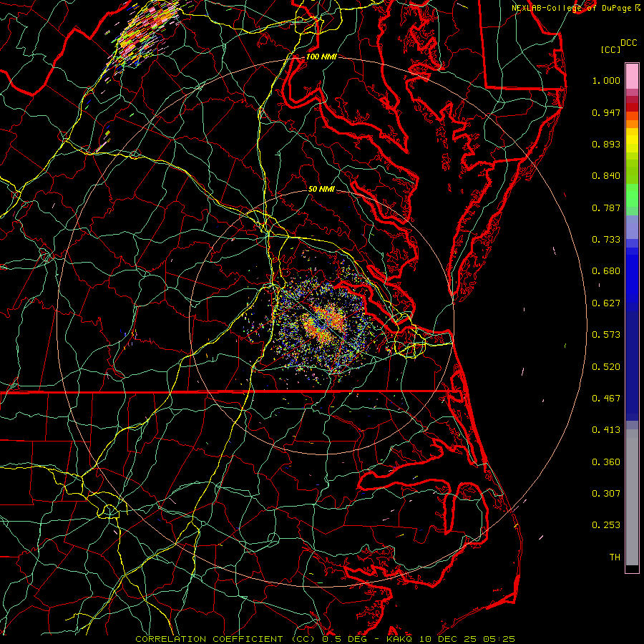Pick the gray segment of the color bar
Screen dimensions: 644x644
[x=632, y=497]
